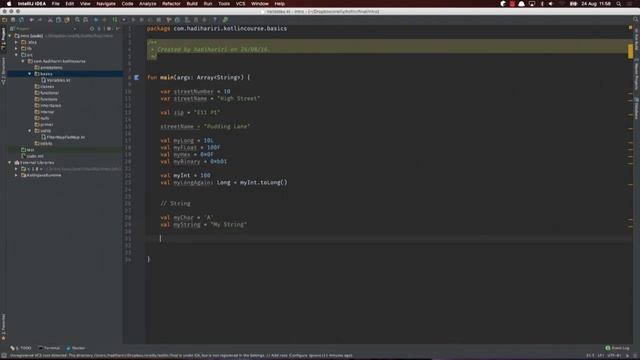Click the Help question mark toolbar icon
Image resolution: width=640 pixels, height=360 pixels.
tap(215, 20)
